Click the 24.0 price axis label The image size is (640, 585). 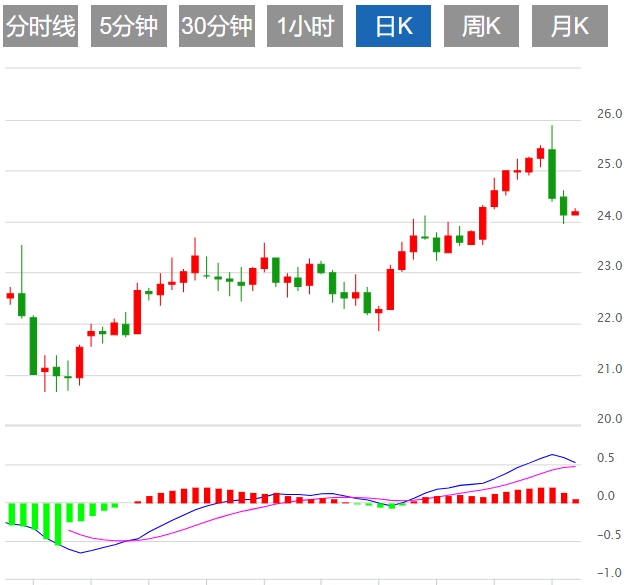coord(609,216)
